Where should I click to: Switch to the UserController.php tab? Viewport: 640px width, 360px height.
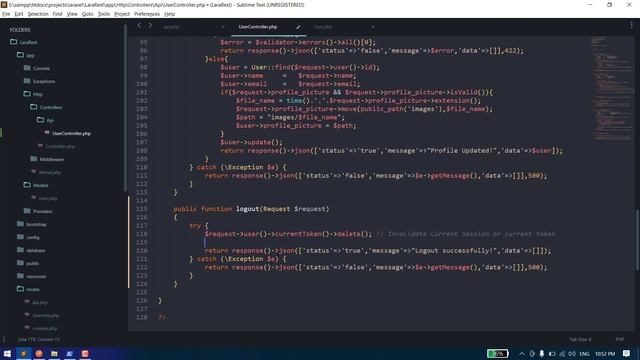[x=258, y=27]
